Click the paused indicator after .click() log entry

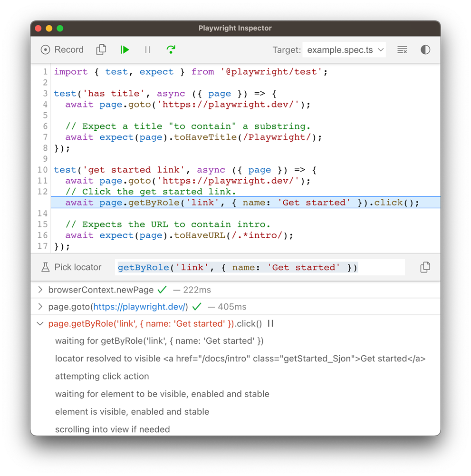coord(270,324)
